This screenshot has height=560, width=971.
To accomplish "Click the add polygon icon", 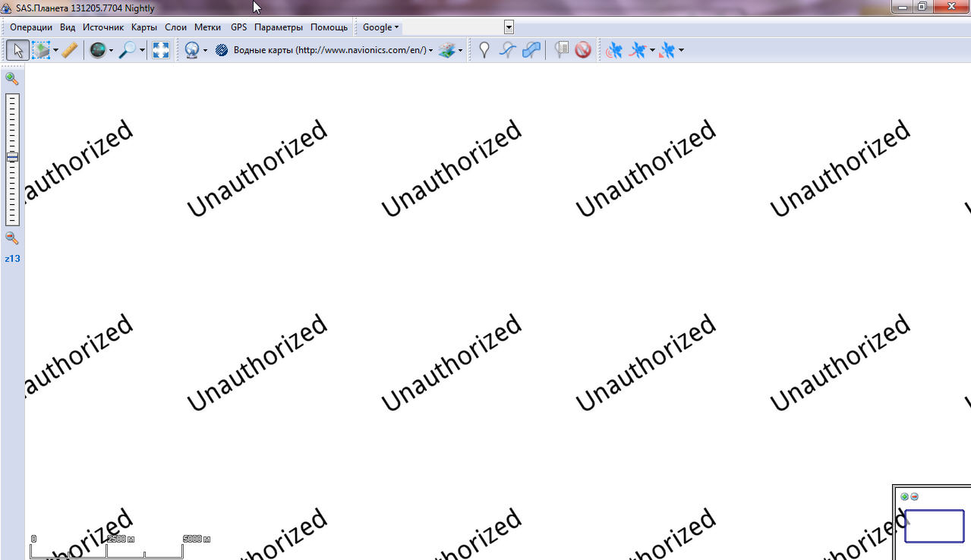I will click(531, 51).
